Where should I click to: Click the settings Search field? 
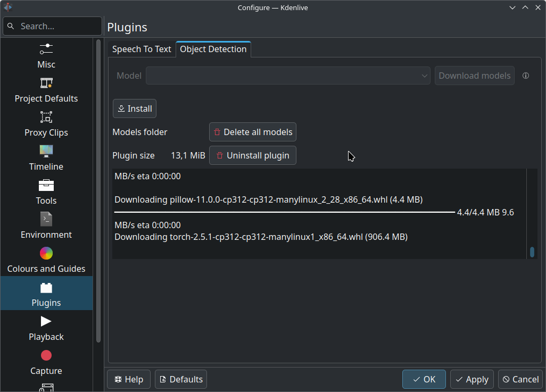[x=52, y=26]
